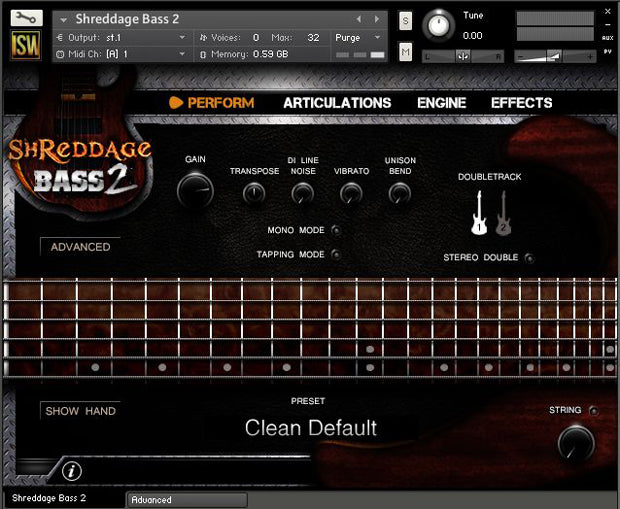This screenshot has height=509, width=620.
Task: Toggle the AUX button on right edge
Action: coord(607,38)
